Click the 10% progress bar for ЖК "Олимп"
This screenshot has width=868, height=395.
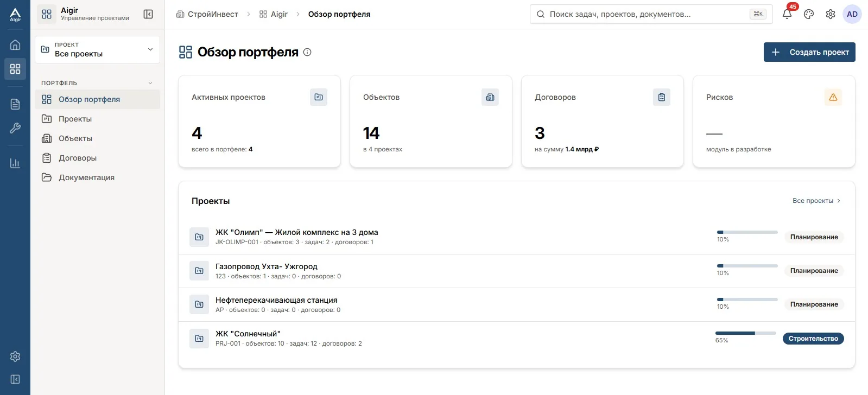click(x=747, y=232)
